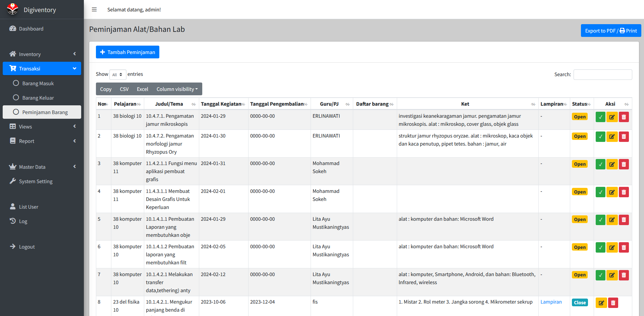This screenshot has height=316, width=644.
Task: Approve row 5 with green checkmark button
Action: click(600, 220)
